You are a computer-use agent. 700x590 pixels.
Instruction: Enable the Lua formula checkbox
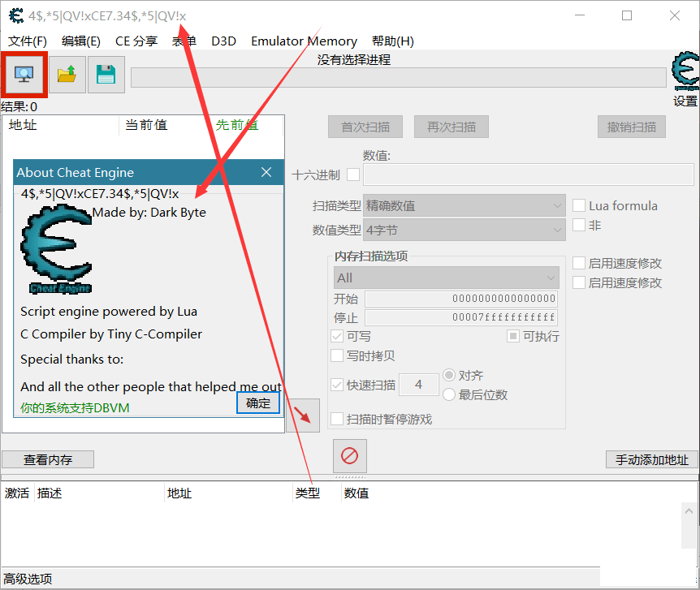pyautogui.click(x=579, y=205)
